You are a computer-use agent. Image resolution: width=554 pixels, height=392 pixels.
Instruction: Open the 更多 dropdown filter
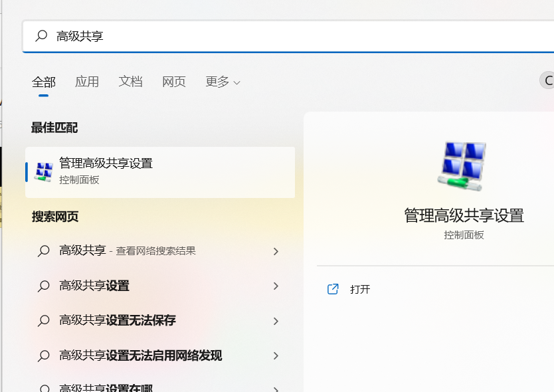[x=223, y=82]
